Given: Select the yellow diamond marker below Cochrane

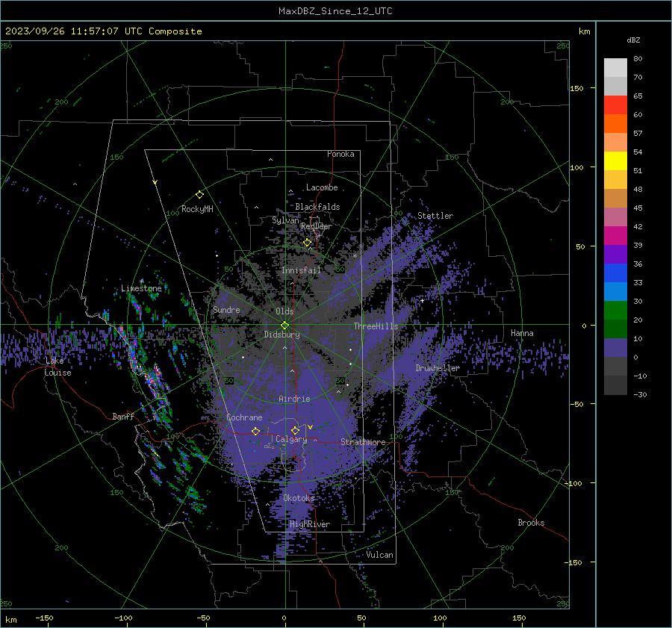Looking at the screenshot, I should [x=256, y=431].
